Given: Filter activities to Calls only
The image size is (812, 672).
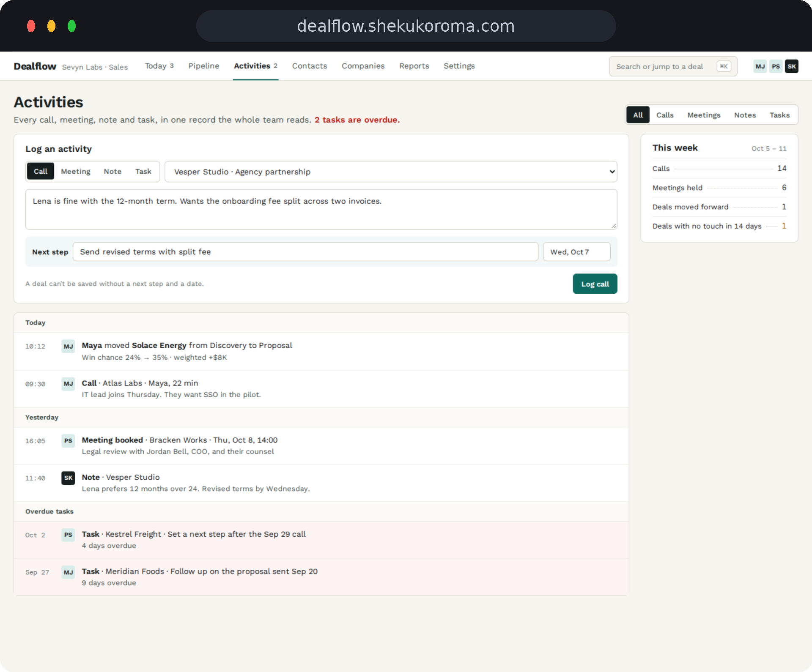Looking at the screenshot, I should [x=665, y=115].
